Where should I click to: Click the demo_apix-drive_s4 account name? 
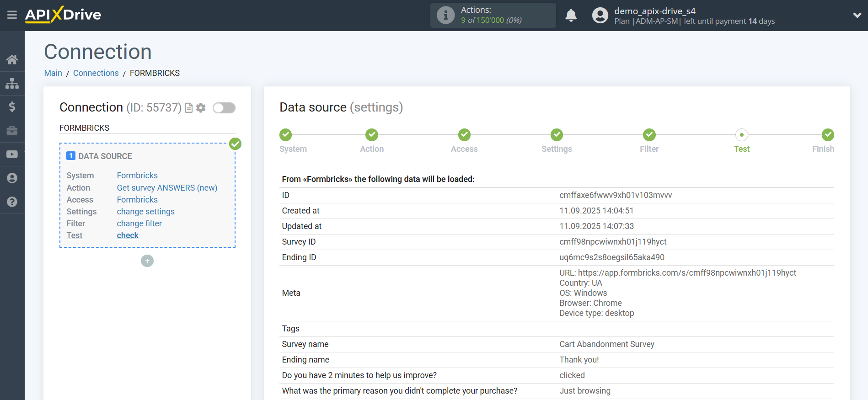(655, 11)
